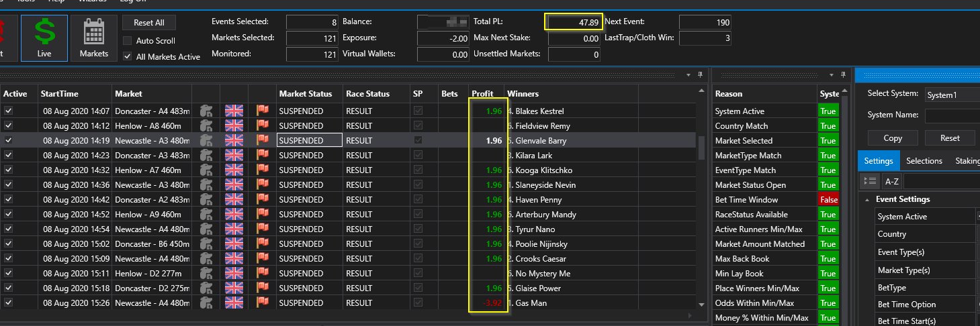Select the Bet Time Option property
The image size is (980, 326).
[927, 305]
